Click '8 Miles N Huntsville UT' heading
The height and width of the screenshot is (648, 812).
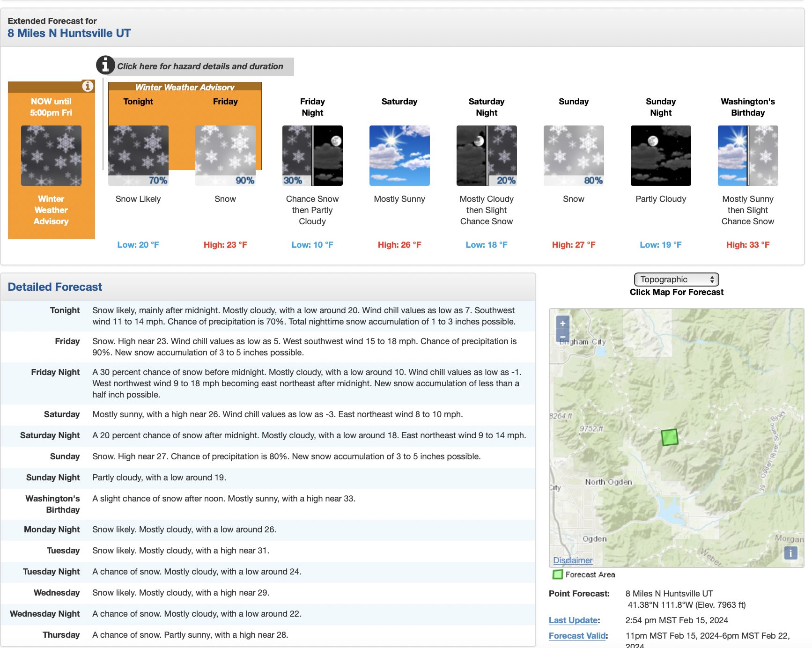click(69, 33)
